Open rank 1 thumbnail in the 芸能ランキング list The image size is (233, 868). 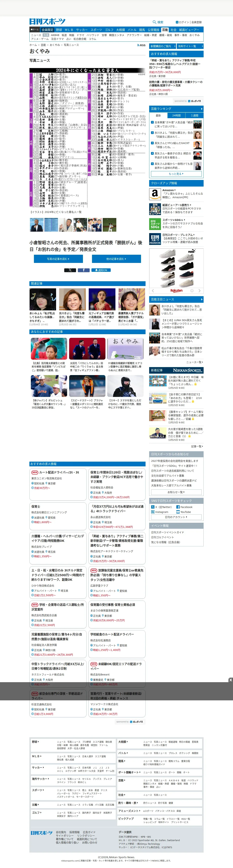(x=197, y=125)
